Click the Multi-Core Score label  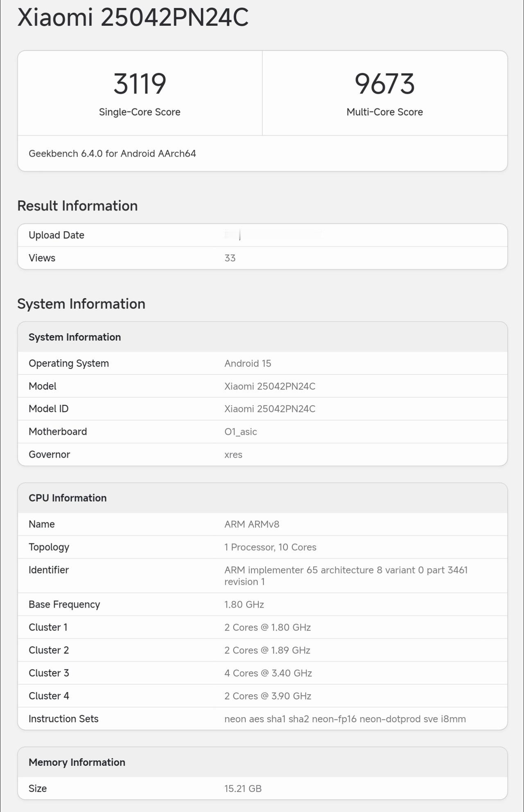[x=384, y=112]
